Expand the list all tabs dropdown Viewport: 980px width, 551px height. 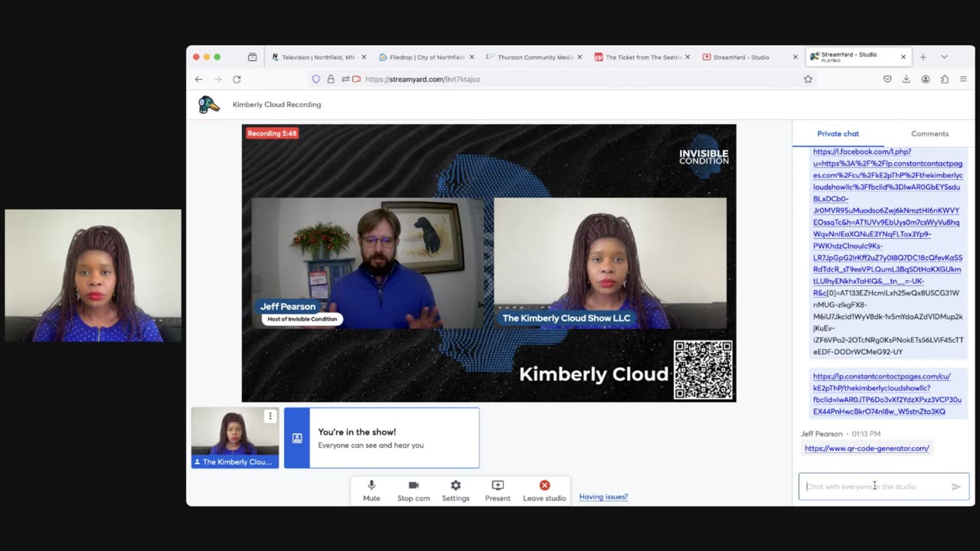[944, 57]
